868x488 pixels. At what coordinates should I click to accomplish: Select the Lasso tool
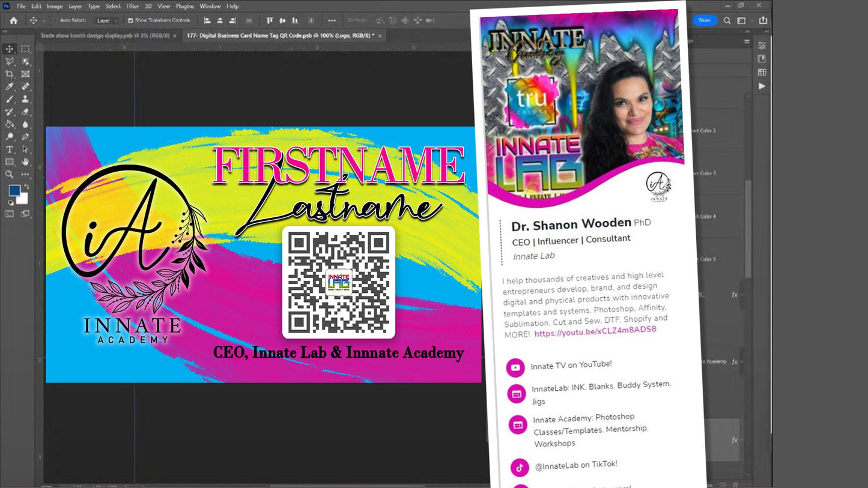click(10, 61)
